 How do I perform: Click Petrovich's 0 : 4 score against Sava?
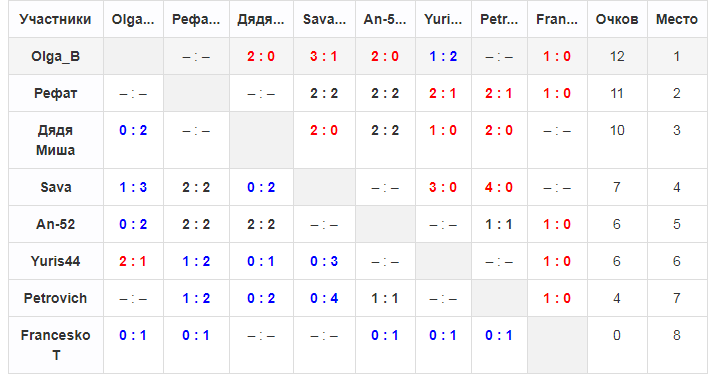coord(324,298)
